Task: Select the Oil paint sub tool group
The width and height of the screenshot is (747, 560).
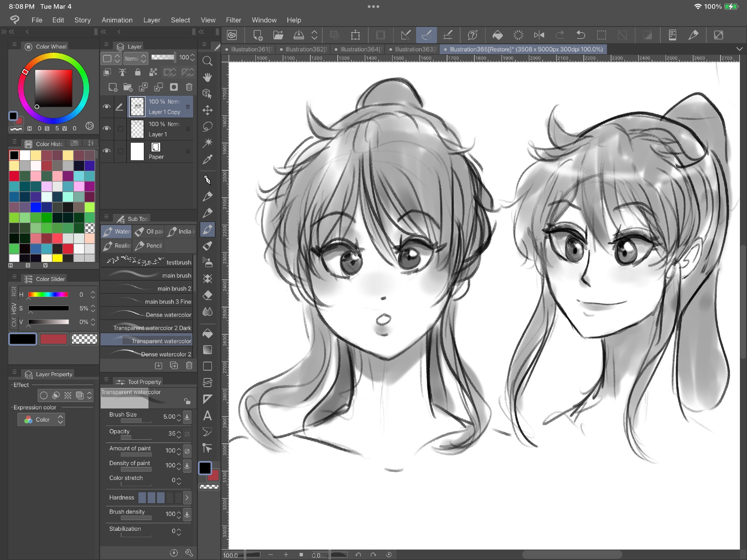Action: pos(149,232)
